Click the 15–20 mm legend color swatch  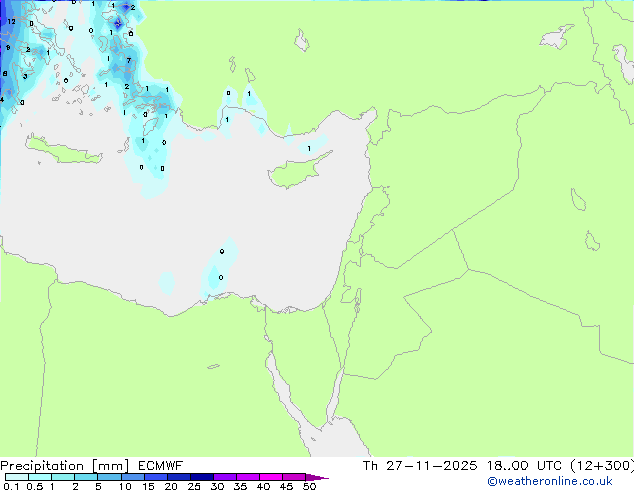pyautogui.click(x=156, y=477)
